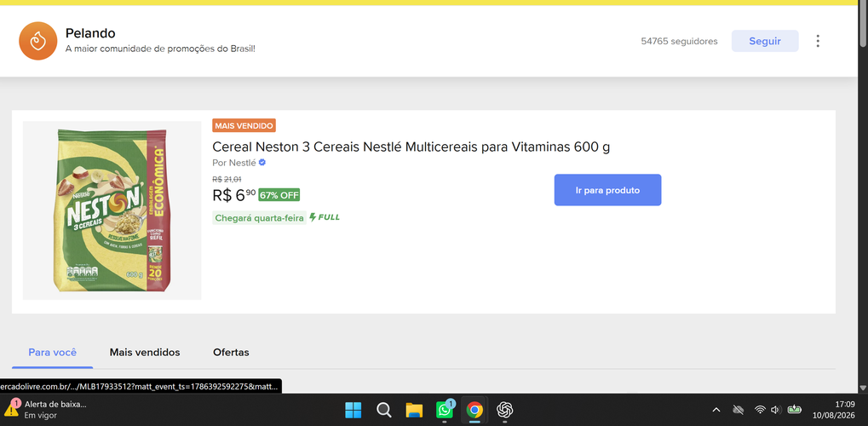Switch to Mais vendidos tab

(x=145, y=353)
